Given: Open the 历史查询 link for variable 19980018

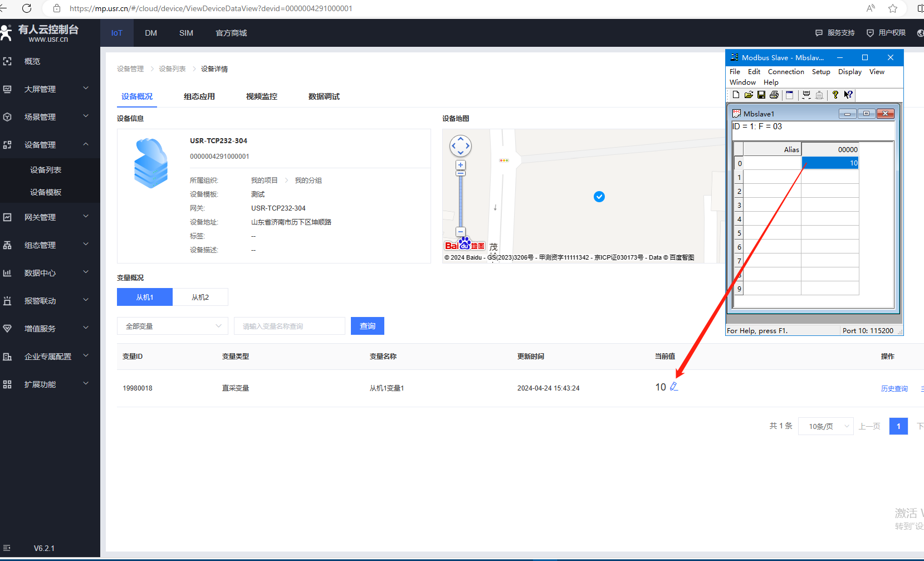Looking at the screenshot, I should click(894, 389).
